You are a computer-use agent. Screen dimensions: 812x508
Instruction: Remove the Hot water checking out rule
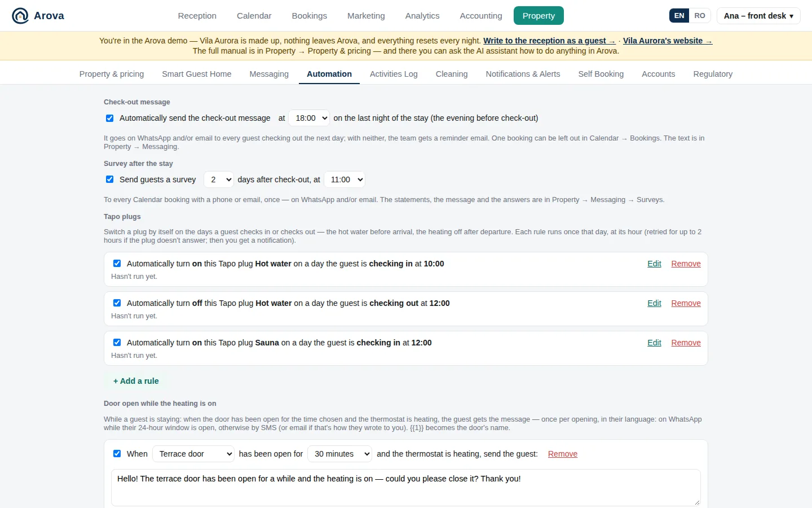pos(686,303)
